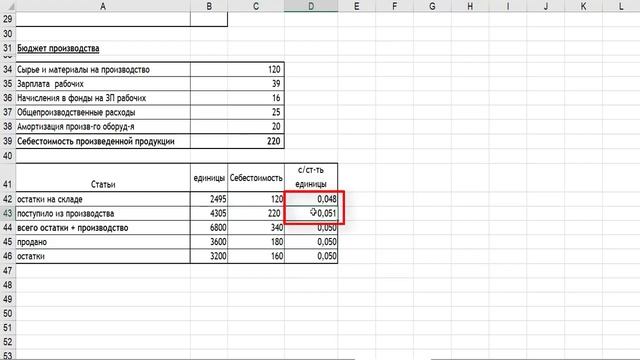The image size is (640, 360).
Task: Select row 39 header
Action: coord(8,141)
